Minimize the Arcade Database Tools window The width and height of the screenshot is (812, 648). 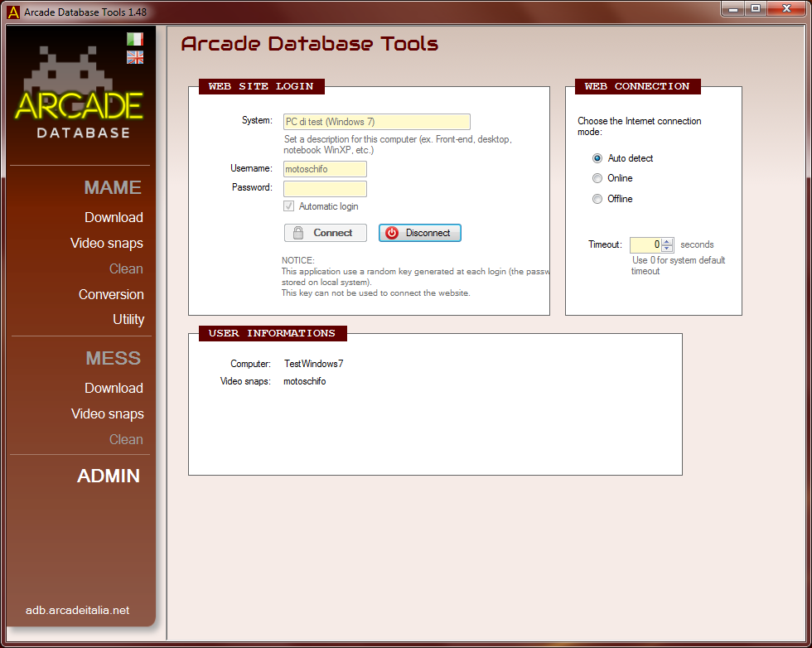pos(732,9)
